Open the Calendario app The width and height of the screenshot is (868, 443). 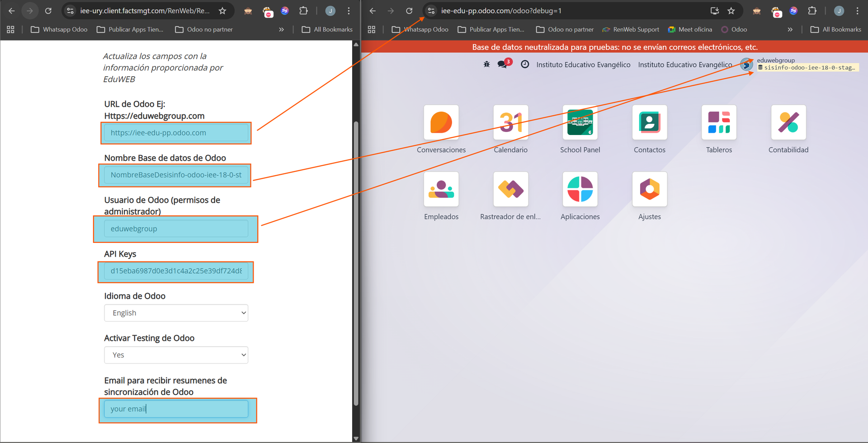tap(510, 123)
